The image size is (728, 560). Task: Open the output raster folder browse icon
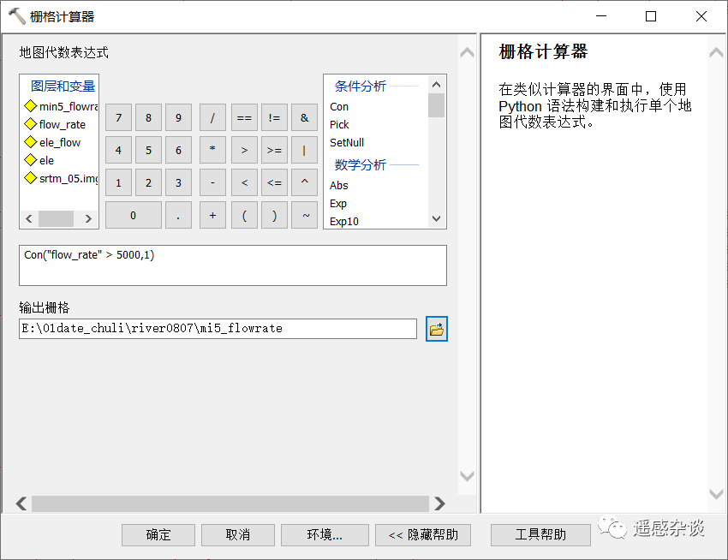point(437,329)
